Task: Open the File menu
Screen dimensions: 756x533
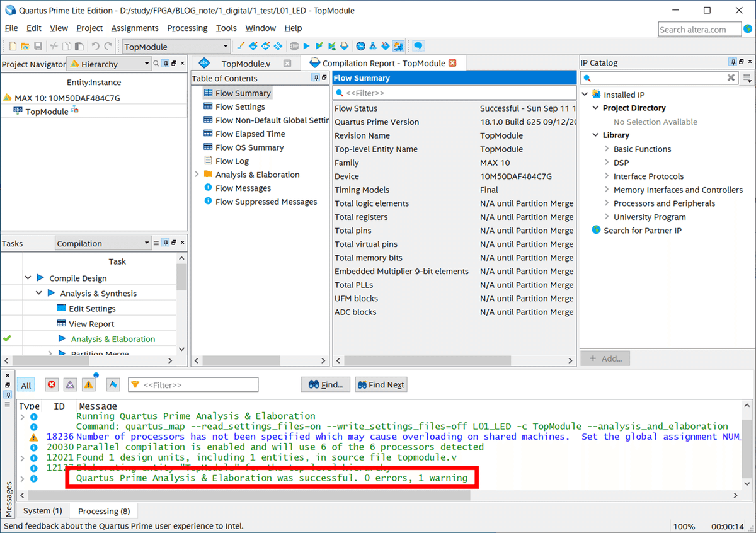Action: click(x=11, y=28)
